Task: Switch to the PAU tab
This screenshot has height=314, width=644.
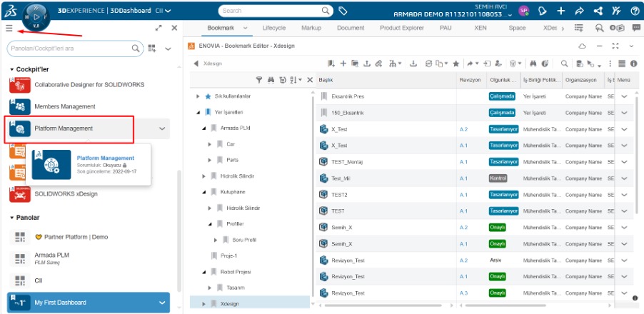Action: [x=446, y=28]
